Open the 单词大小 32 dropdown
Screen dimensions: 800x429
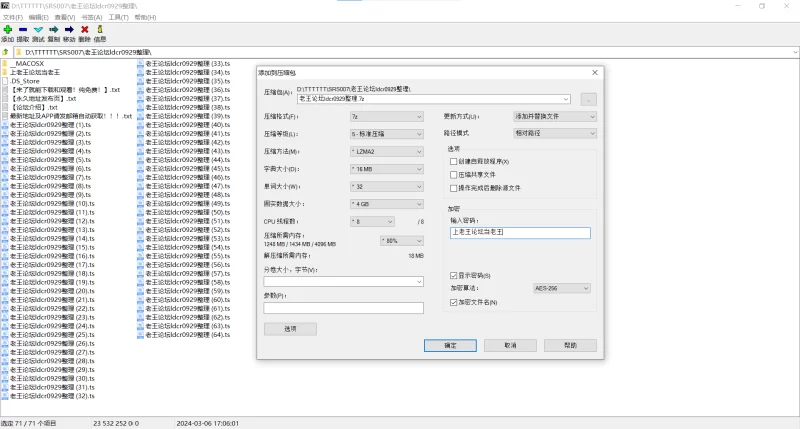[387, 187]
